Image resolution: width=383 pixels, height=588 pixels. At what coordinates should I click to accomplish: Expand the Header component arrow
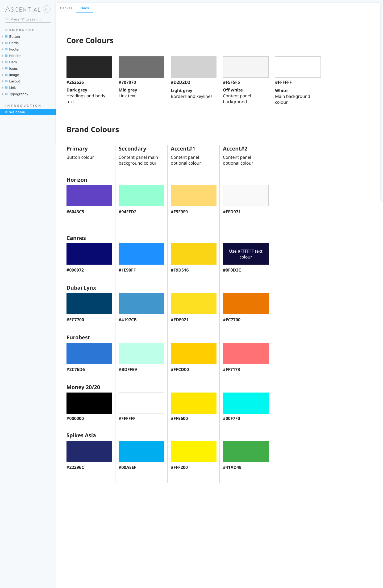click(3, 56)
